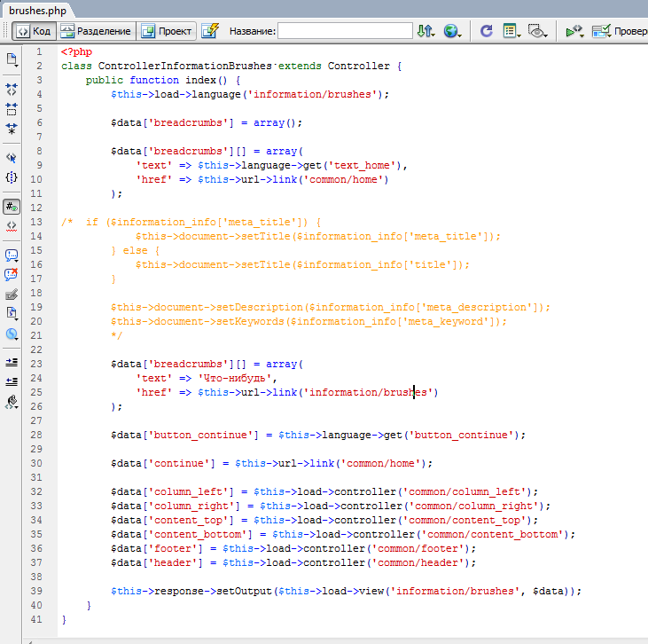Open Preview in Browser globe menu

(x=452, y=31)
